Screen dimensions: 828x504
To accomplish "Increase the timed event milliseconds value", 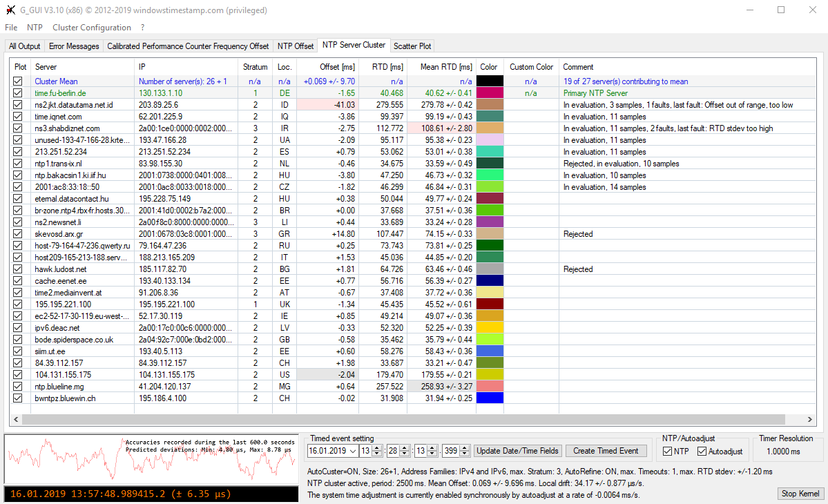I will [x=465, y=449].
